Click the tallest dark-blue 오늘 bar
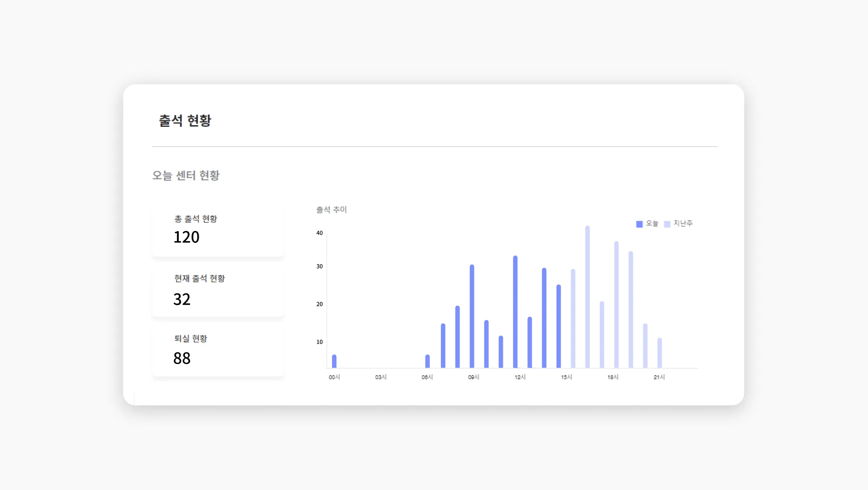 (x=515, y=311)
